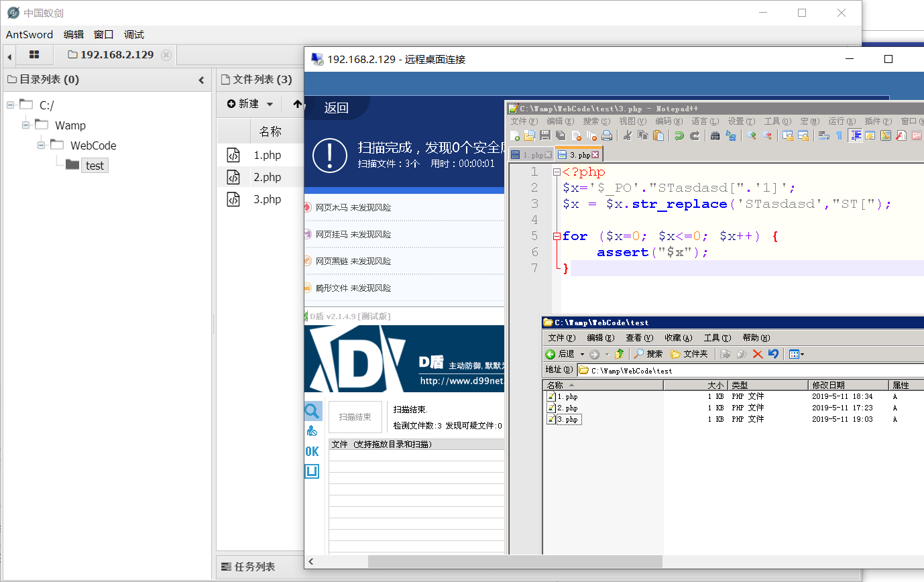The width and height of the screenshot is (924, 582).
Task: Click the Notepad++ Open file icon
Action: pos(530,135)
